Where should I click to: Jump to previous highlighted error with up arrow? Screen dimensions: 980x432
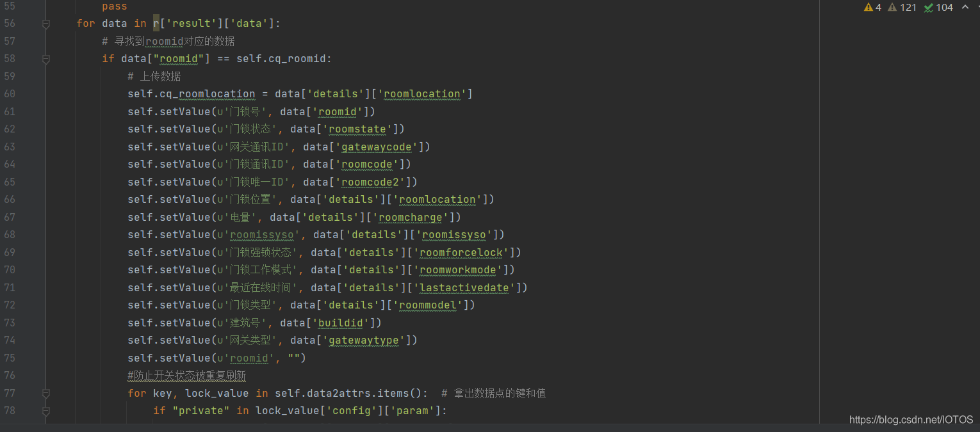[965, 8]
